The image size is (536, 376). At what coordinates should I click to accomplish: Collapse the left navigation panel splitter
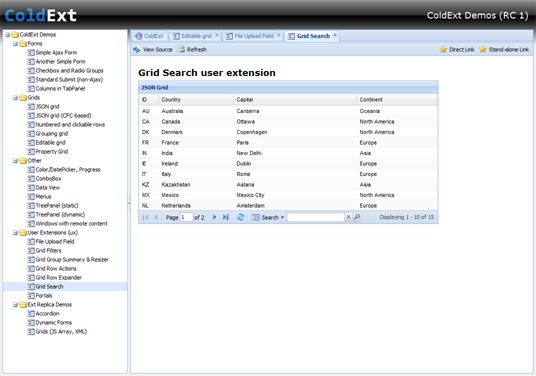(129, 203)
